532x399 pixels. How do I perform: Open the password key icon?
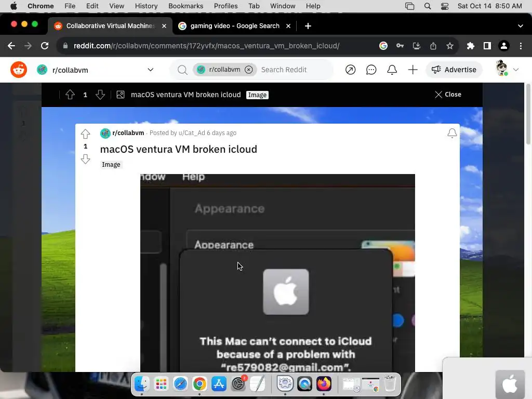(x=400, y=46)
